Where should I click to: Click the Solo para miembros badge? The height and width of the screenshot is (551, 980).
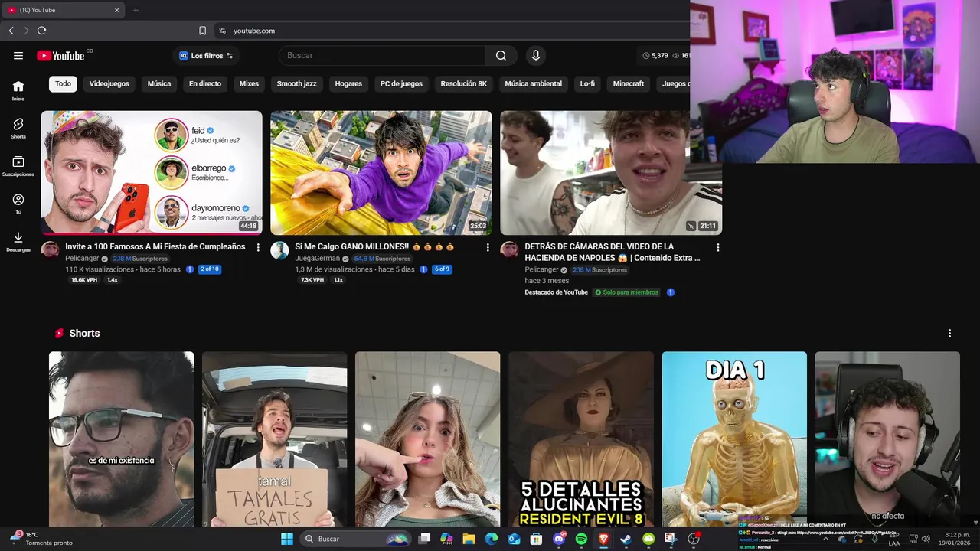[626, 292]
